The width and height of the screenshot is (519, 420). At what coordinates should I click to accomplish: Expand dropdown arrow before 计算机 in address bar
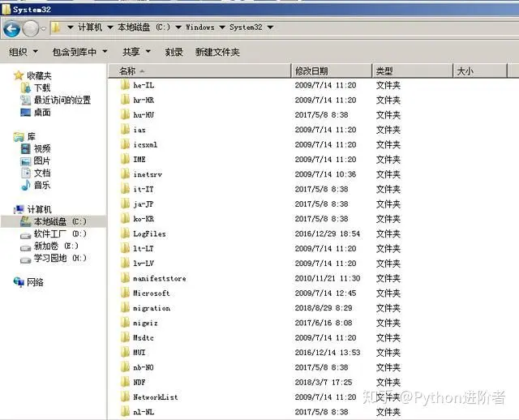[71, 27]
